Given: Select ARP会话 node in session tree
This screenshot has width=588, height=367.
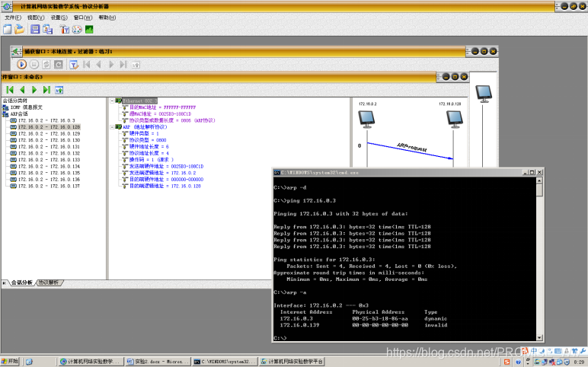Looking at the screenshot, I should pyautogui.click(x=19, y=114).
